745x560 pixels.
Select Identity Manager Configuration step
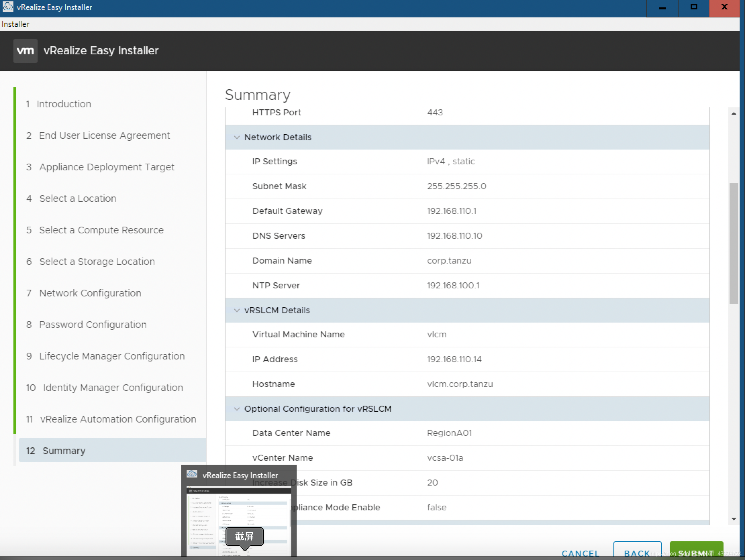112,388
